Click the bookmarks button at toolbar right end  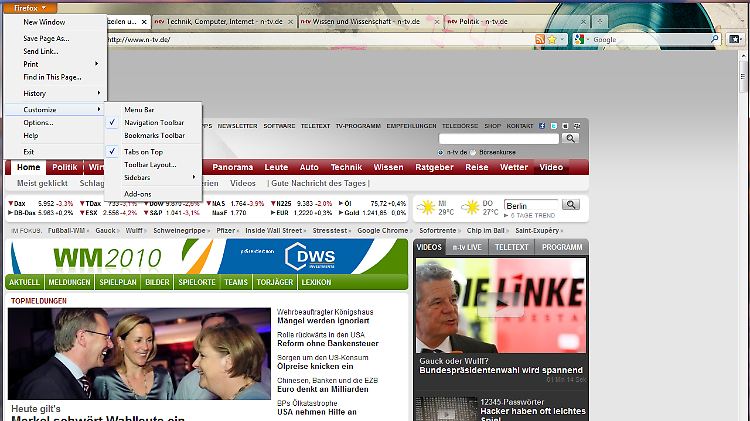pos(738,39)
